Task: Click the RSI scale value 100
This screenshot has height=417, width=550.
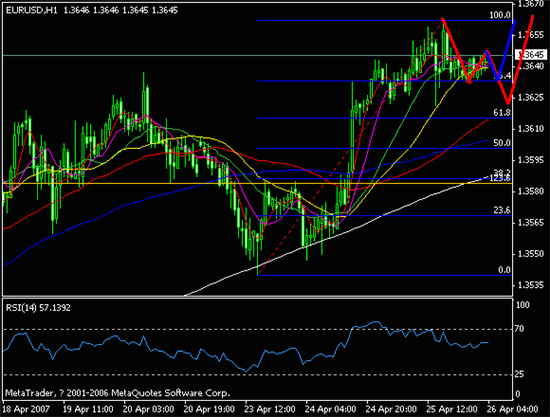Action: tap(523, 305)
